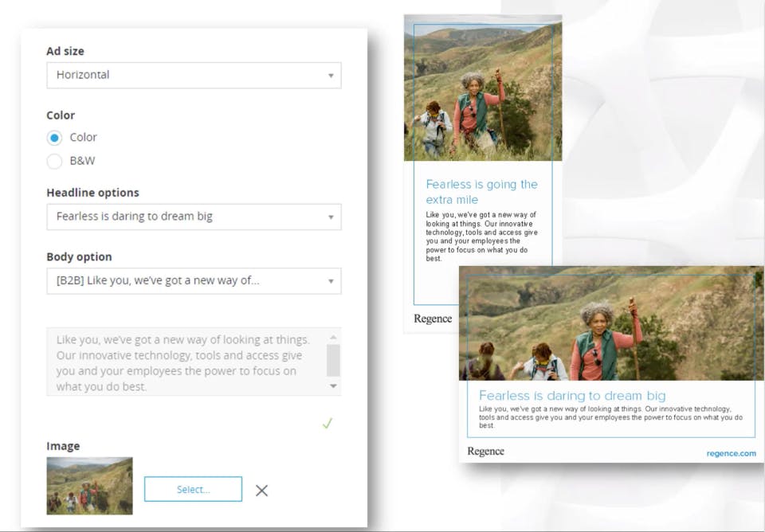The image size is (765, 532).
Task: Click the Select... image button
Action: (193, 489)
